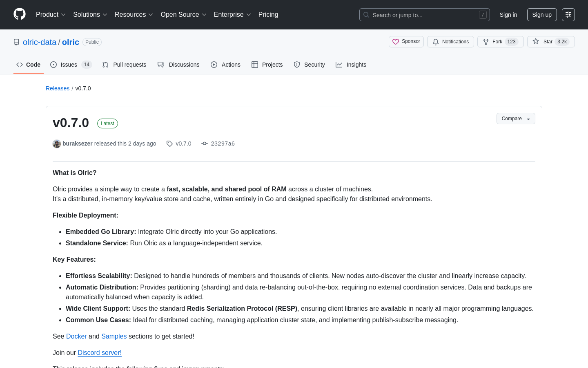Switch to the Security tab

point(309,65)
